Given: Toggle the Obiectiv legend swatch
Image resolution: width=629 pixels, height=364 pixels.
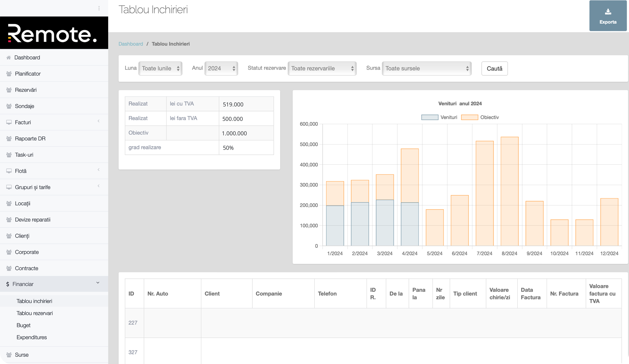Looking at the screenshot, I should (x=469, y=117).
